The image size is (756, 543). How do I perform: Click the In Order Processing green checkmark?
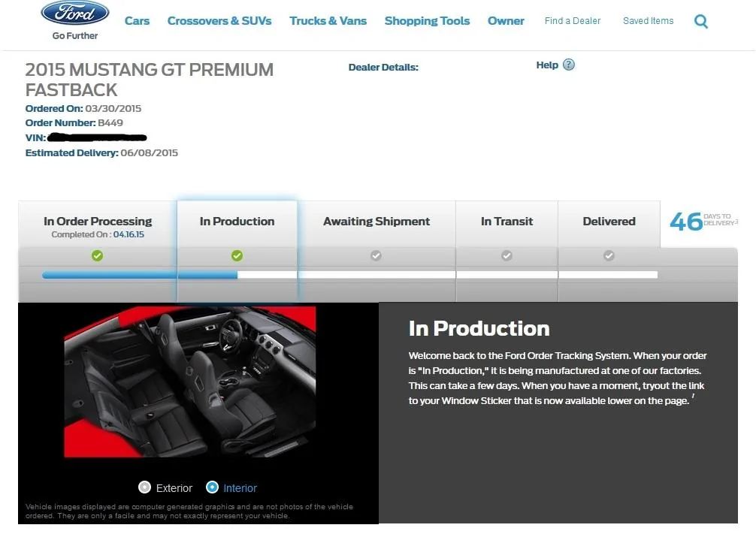tap(98, 255)
